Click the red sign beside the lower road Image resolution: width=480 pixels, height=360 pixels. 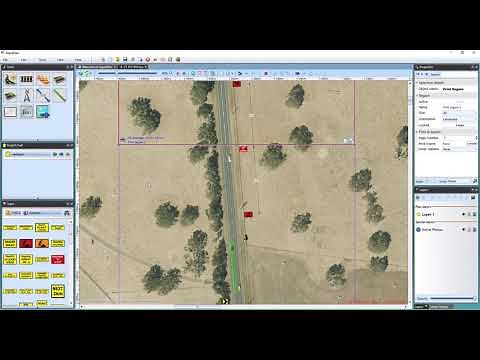pos(248,214)
